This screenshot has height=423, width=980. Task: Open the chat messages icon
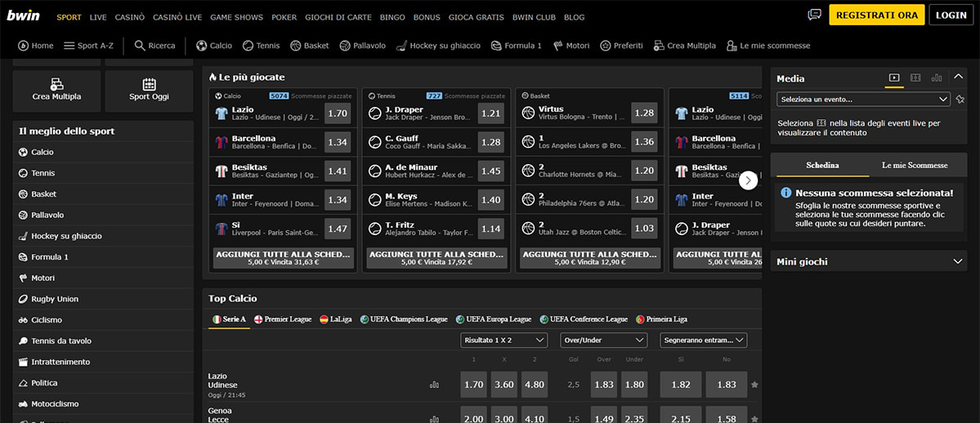click(814, 15)
